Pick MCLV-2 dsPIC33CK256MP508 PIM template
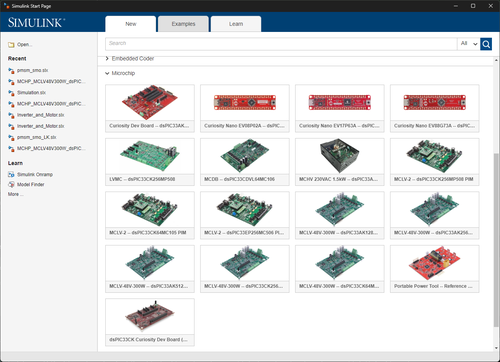 pos(435,162)
